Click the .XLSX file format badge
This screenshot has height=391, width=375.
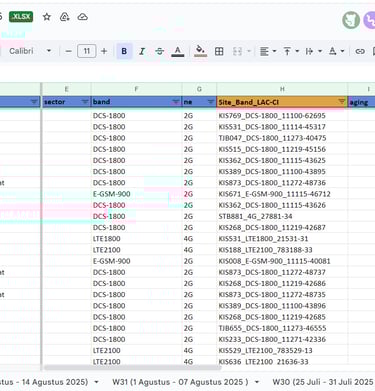pos(21,17)
